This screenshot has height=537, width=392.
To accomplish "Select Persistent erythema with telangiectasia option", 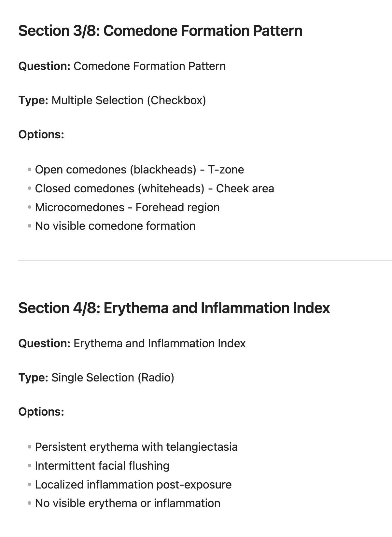I will coord(136,447).
